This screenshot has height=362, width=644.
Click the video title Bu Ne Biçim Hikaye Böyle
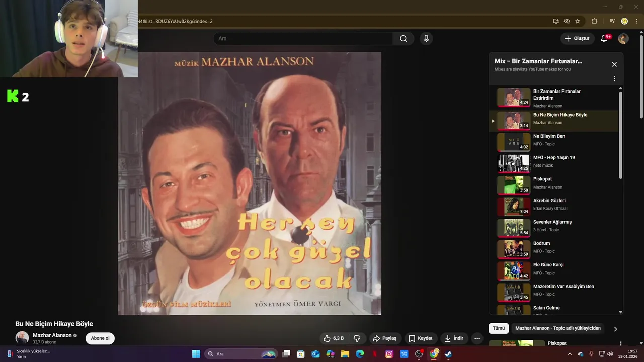[x=54, y=324]
